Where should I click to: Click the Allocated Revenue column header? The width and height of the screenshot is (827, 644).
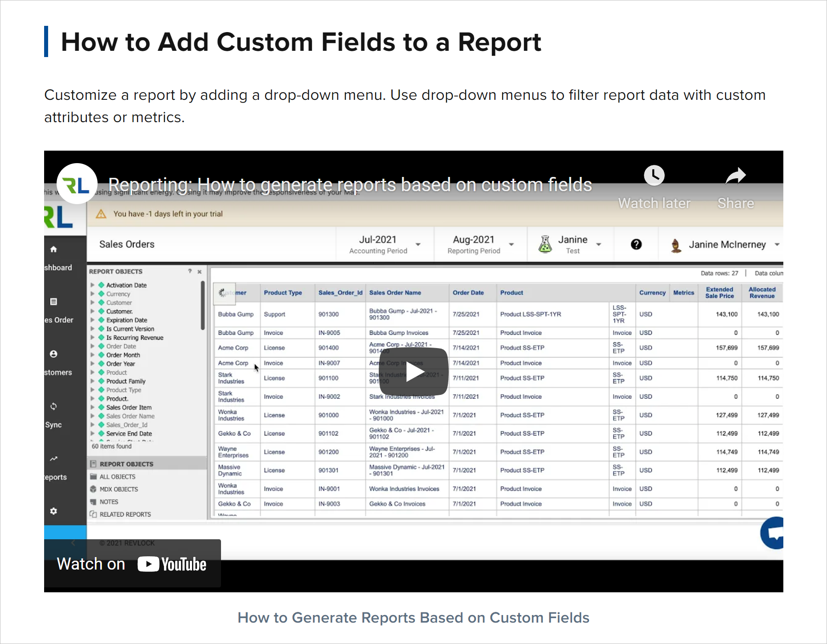click(762, 293)
